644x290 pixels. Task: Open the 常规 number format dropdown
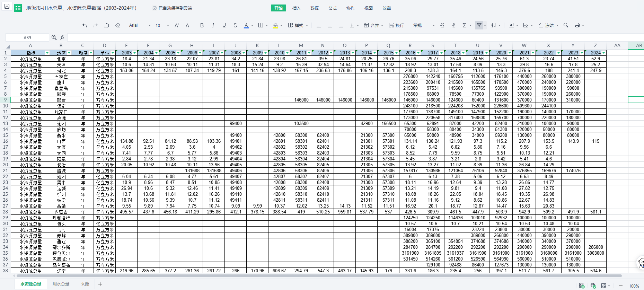[424, 25]
